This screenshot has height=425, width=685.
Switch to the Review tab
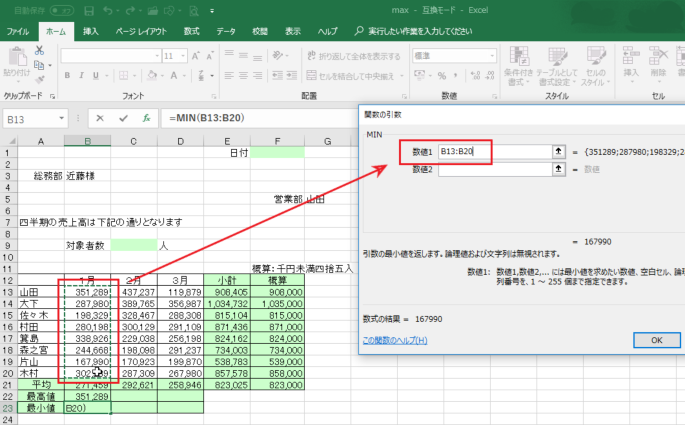(x=260, y=31)
